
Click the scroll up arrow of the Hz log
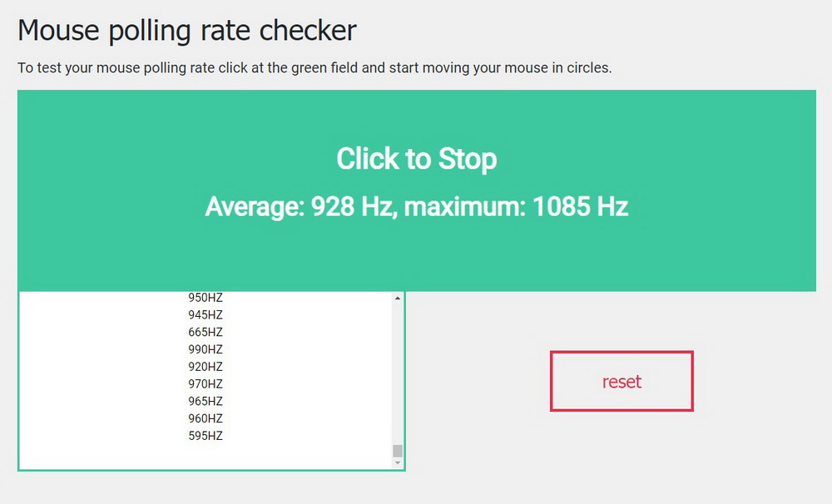(x=397, y=298)
